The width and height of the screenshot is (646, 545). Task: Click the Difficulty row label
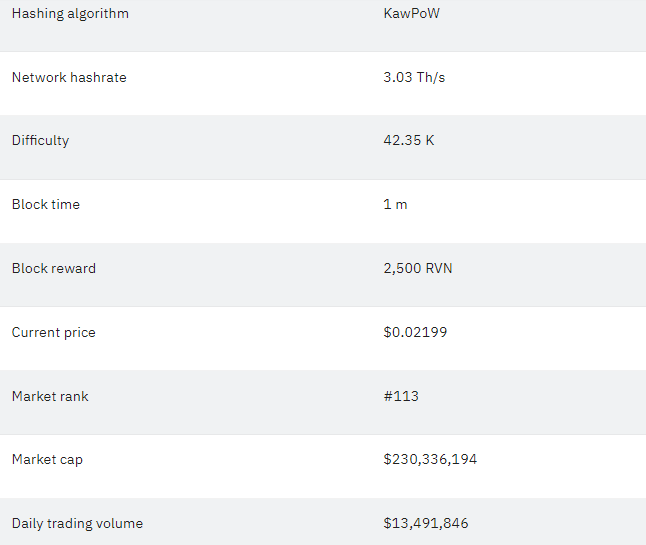click(x=40, y=141)
